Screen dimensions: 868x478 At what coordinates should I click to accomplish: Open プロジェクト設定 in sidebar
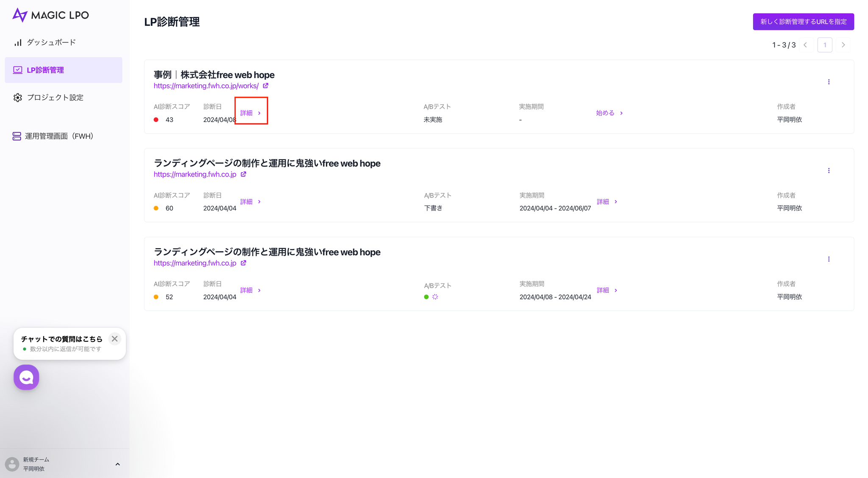pyautogui.click(x=55, y=98)
